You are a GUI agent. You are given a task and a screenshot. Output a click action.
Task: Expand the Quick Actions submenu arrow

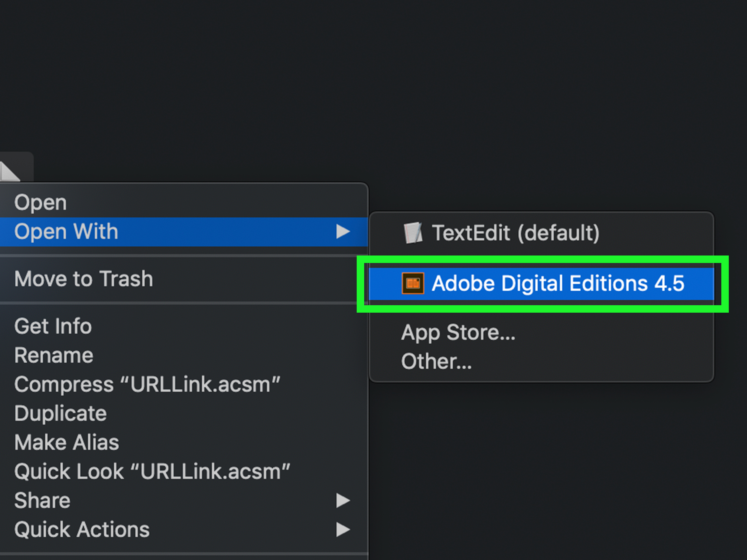coord(343,530)
